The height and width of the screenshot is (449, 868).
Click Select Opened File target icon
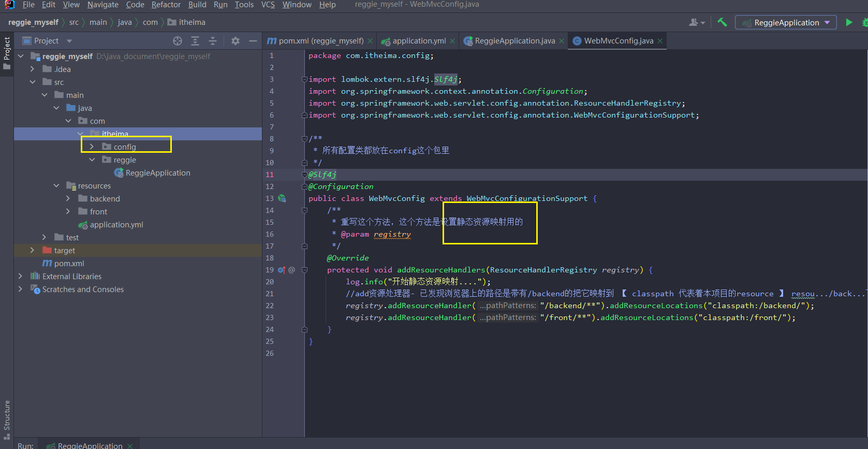[x=178, y=41]
